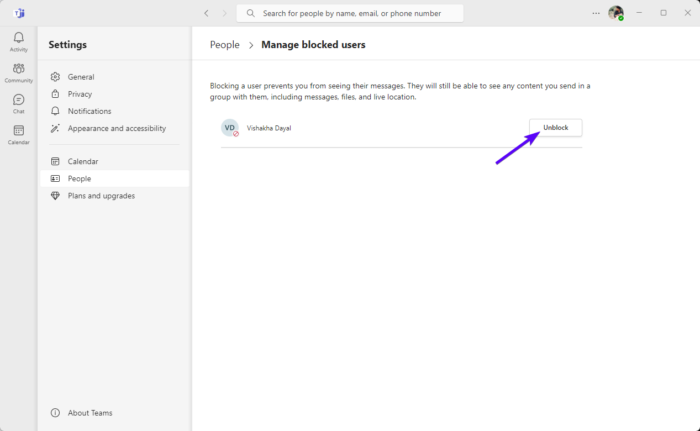Unblock Vishakha Dayal

(555, 128)
